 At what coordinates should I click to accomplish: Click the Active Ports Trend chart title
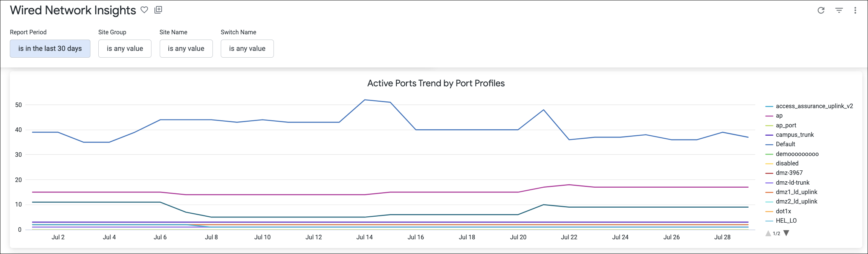436,83
